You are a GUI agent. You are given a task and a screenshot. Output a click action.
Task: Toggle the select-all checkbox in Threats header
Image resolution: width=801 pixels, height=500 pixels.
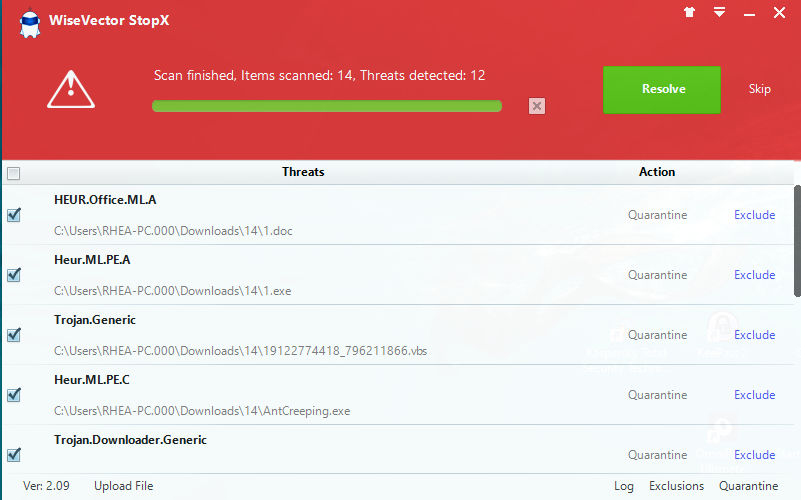(14, 174)
